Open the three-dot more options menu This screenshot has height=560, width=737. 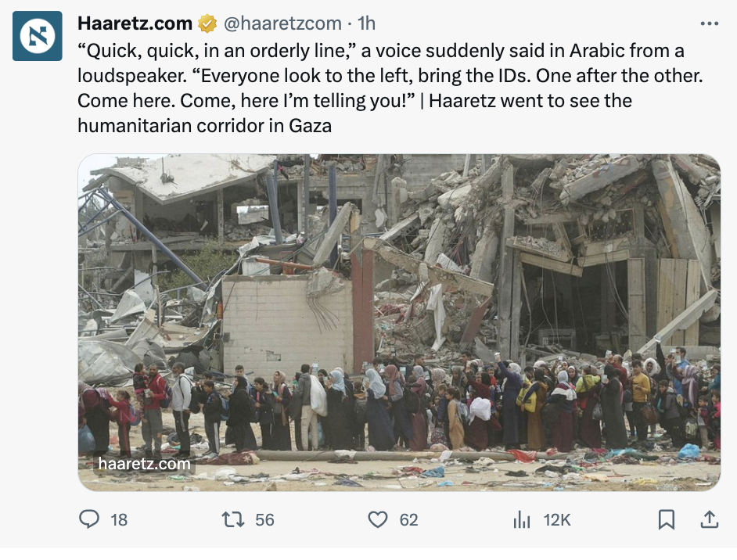click(x=710, y=23)
